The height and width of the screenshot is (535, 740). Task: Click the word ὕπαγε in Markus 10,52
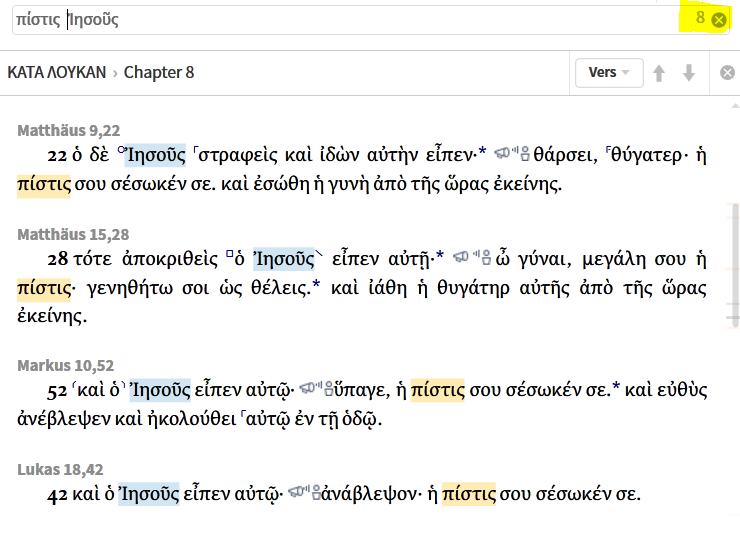pos(362,391)
